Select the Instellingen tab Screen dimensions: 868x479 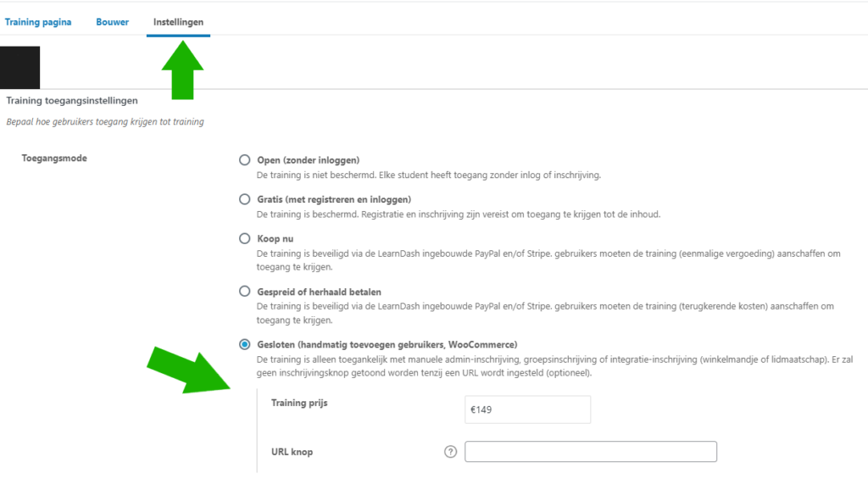pyautogui.click(x=178, y=22)
